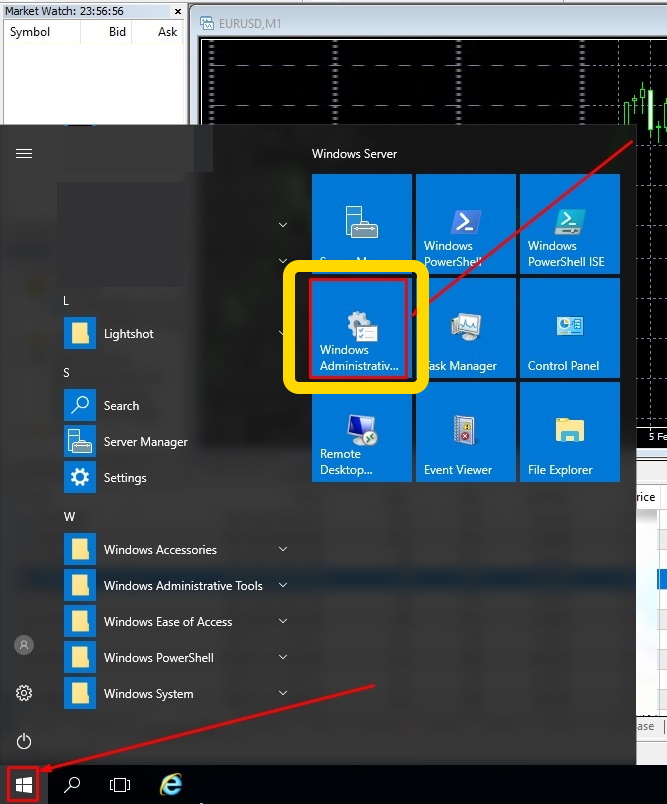Screen dimensions: 667x804
Task: Click the EURUSD,M1 chart title
Action: [250, 24]
